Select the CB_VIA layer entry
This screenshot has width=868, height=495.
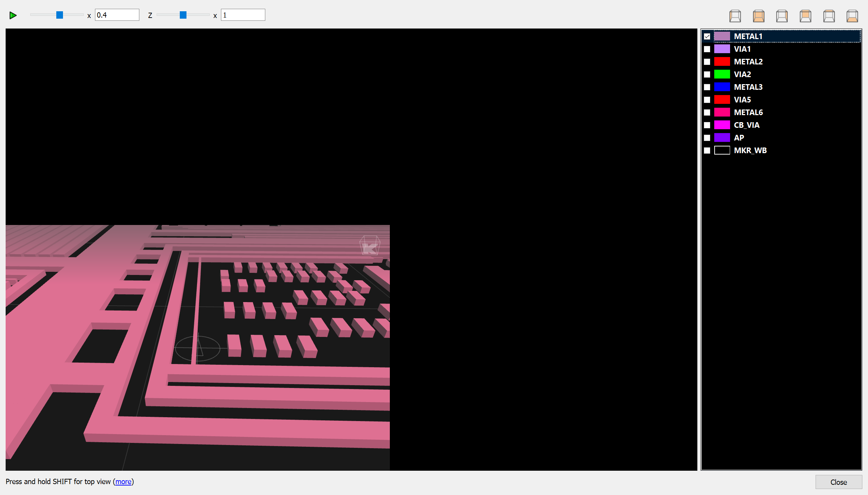click(746, 125)
